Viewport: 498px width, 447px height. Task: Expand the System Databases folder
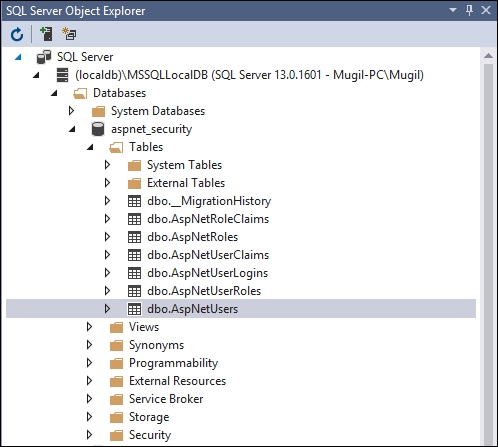pos(71,111)
